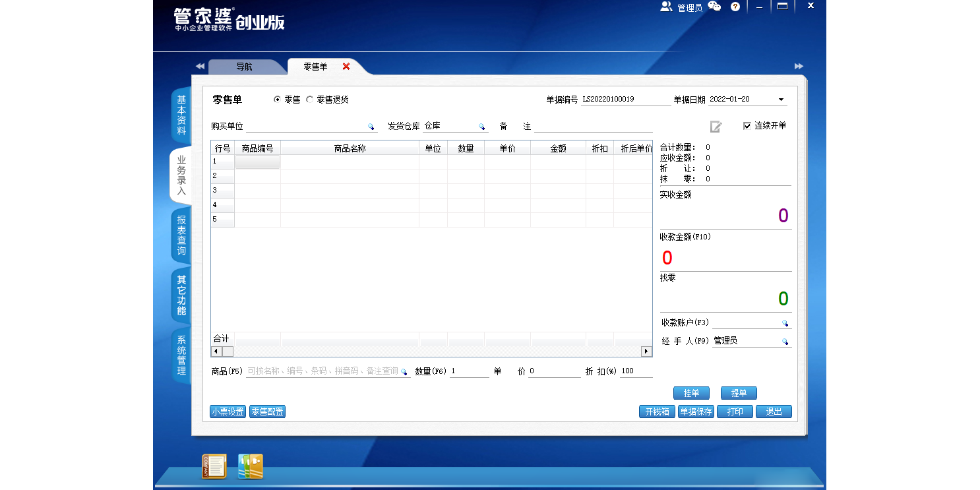Open the colorful books shortcut icon
980x490 pixels.
coord(251,466)
